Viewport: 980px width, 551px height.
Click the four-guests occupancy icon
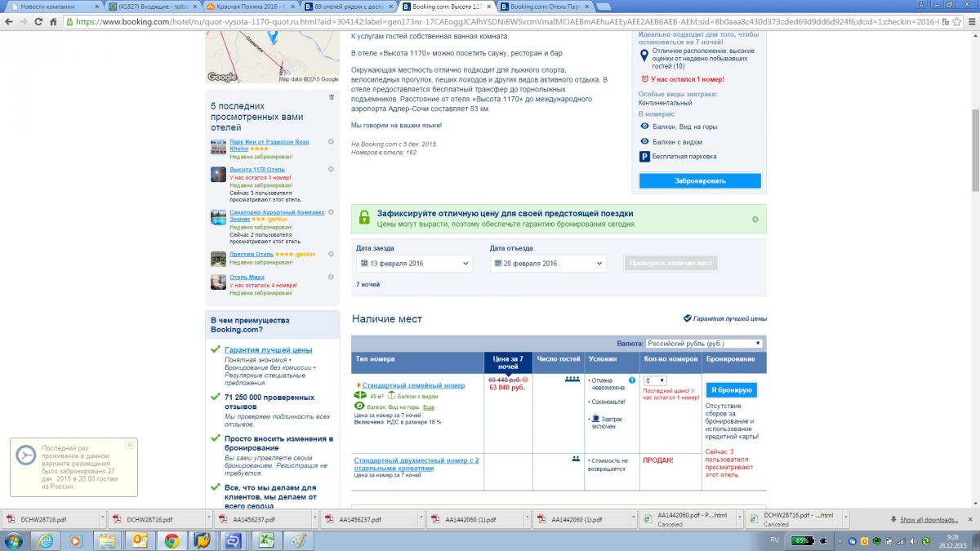tap(572, 380)
